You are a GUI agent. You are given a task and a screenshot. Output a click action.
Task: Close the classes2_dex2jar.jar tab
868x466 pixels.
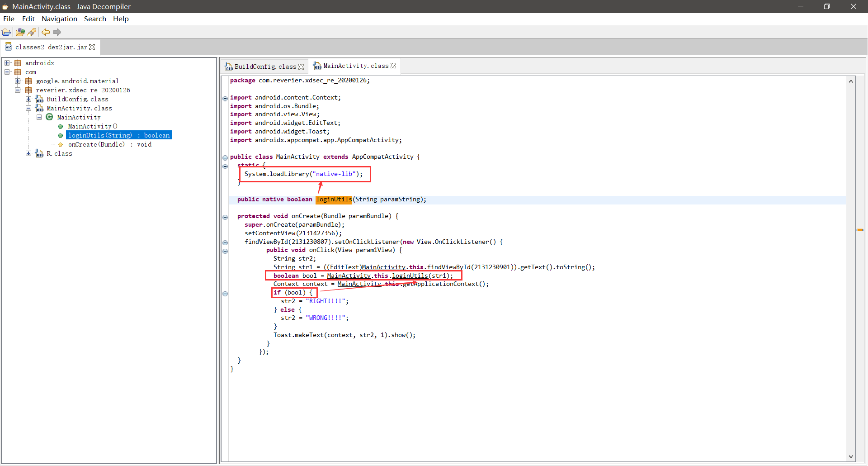[92, 47]
